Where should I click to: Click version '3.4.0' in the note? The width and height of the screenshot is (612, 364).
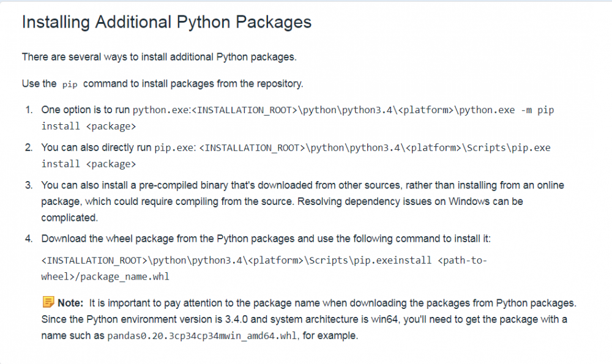click(236, 319)
